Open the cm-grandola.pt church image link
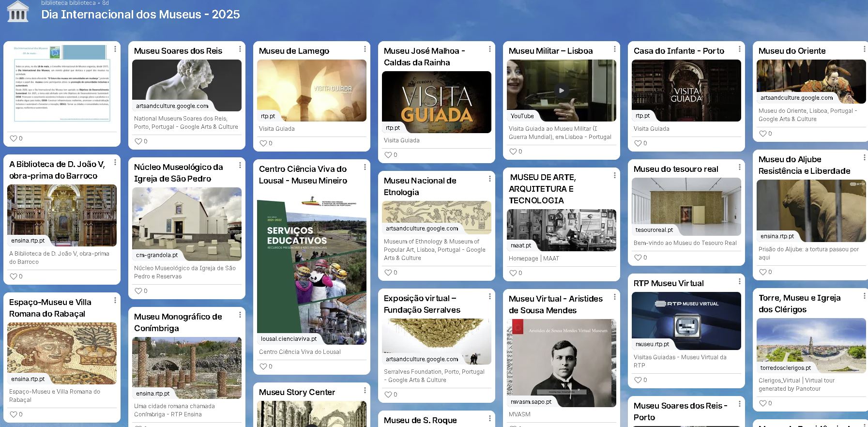Image resolution: width=868 pixels, height=427 pixels. click(187, 224)
